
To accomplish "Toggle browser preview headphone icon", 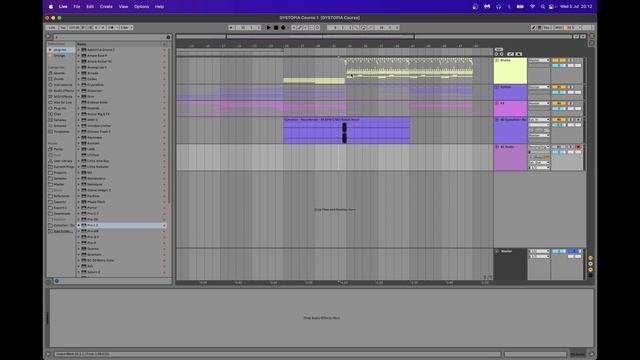I will coord(57,281).
